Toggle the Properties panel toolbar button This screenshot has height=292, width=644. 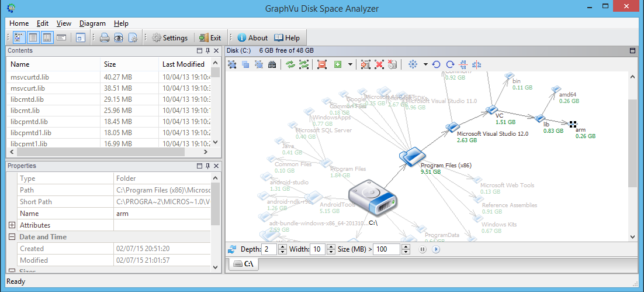point(47,38)
